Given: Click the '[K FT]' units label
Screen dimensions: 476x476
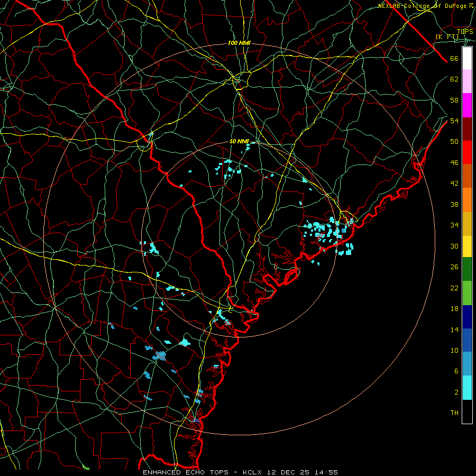Looking at the screenshot, I should [x=447, y=37].
